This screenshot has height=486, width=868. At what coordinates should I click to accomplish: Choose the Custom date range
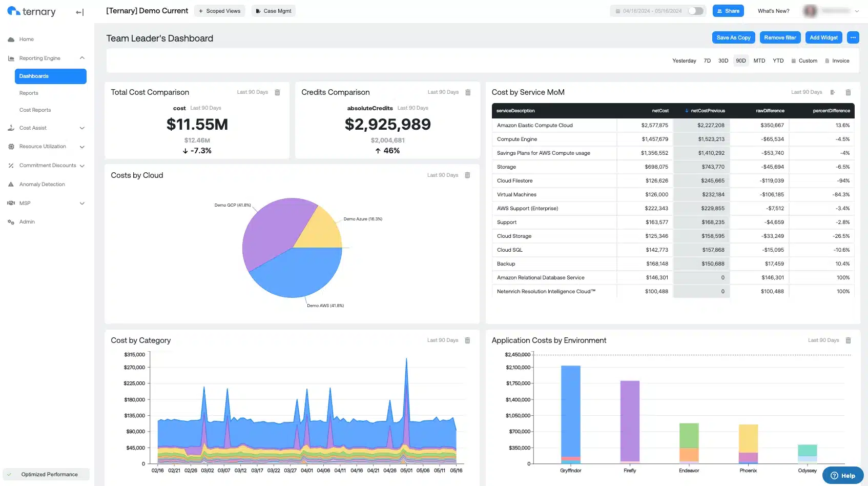coord(804,61)
